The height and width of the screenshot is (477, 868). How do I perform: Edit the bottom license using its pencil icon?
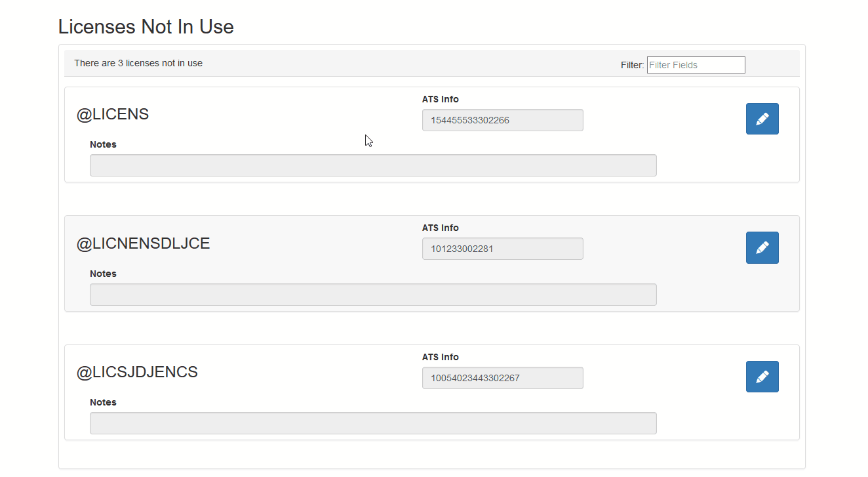coord(762,377)
